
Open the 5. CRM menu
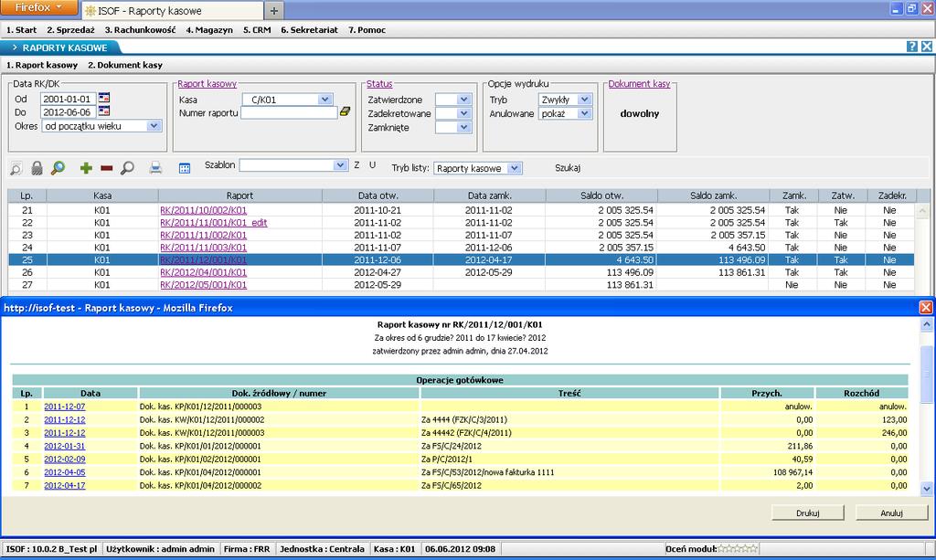257,30
